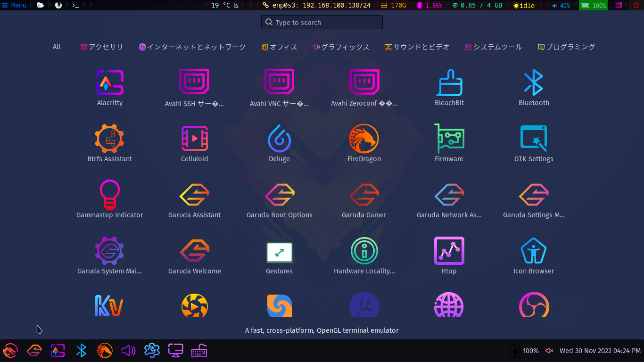Click the 0.85 / 4 GB memory module
This screenshot has height=362, width=644.
coord(478,5)
